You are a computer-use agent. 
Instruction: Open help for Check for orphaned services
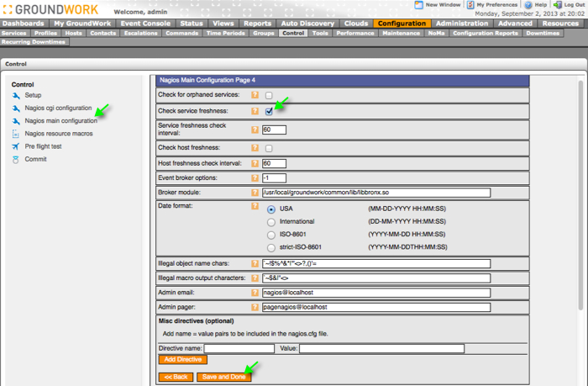click(x=255, y=95)
